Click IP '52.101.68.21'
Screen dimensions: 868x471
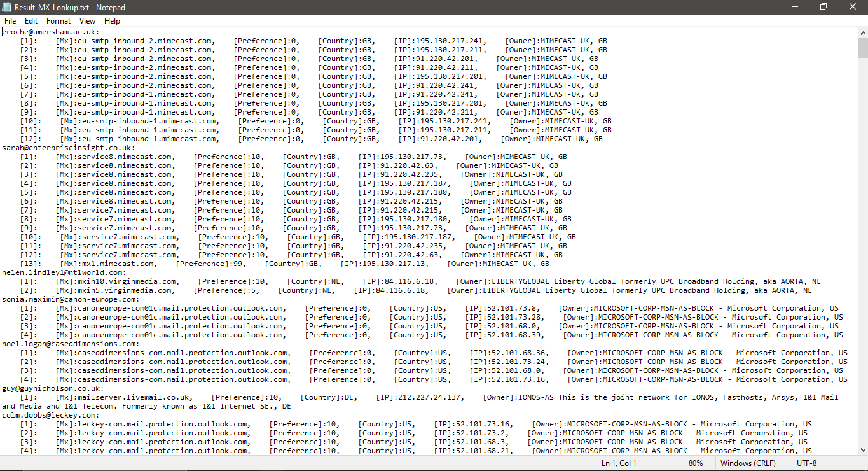tap(482, 451)
